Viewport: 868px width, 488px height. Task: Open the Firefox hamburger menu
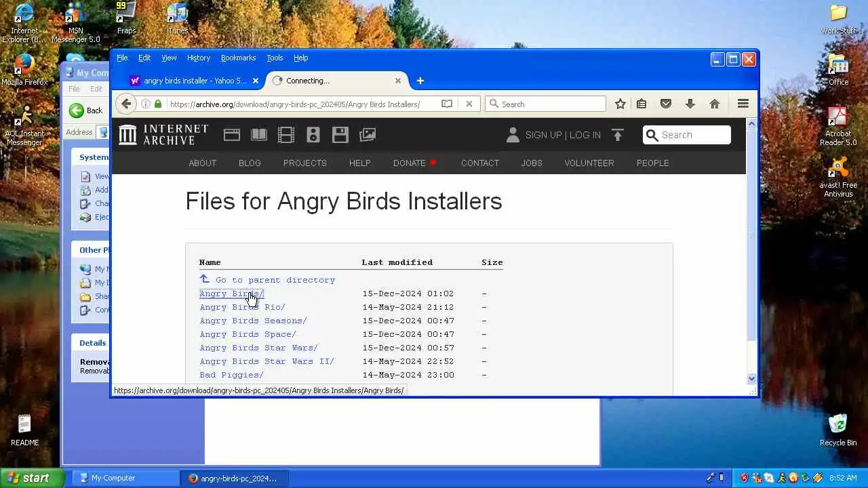(743, 104)
